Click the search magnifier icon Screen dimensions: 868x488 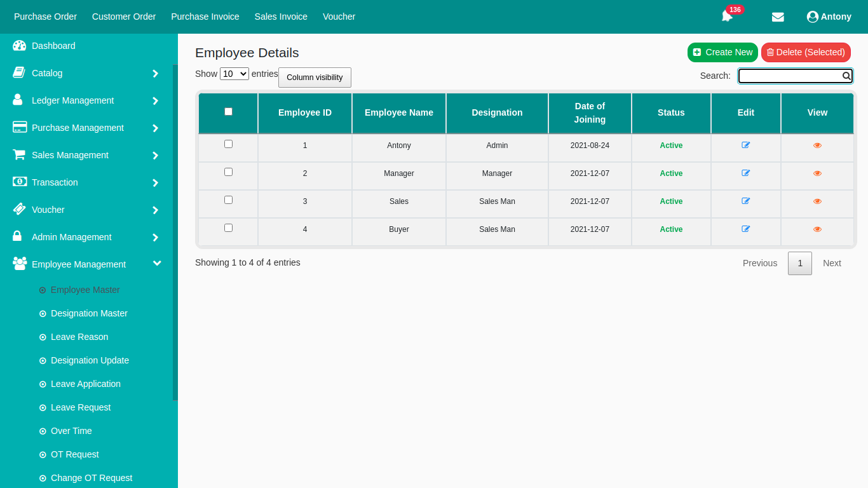pyautogui.click(x=846, y=76)
